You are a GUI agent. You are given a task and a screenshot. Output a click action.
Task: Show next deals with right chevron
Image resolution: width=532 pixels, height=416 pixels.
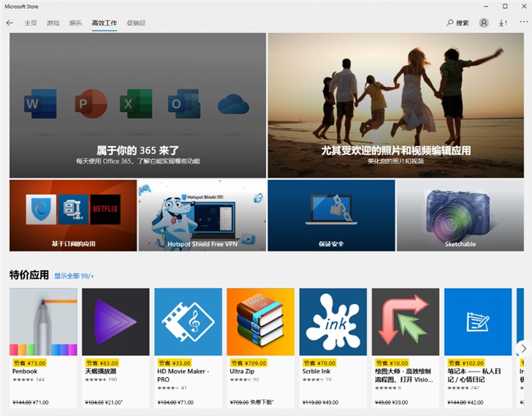[523, 348]
